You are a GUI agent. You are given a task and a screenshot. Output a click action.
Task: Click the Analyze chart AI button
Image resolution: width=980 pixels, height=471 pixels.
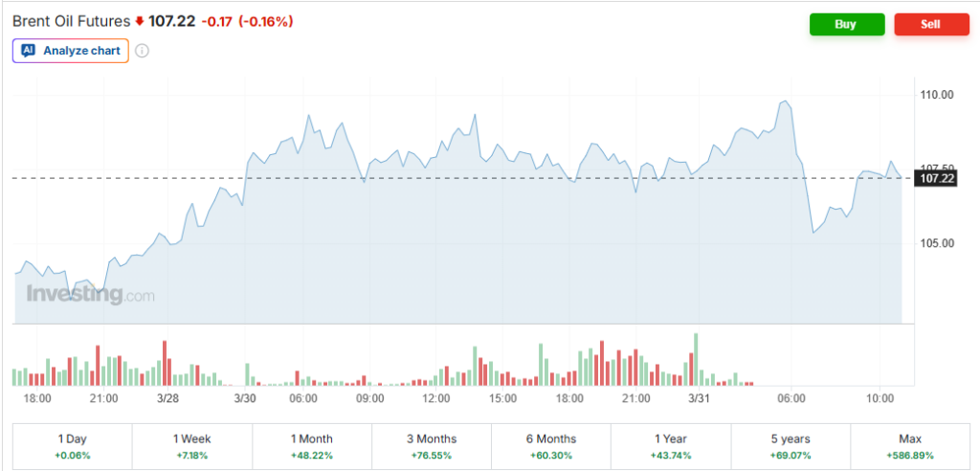(70, 51)
